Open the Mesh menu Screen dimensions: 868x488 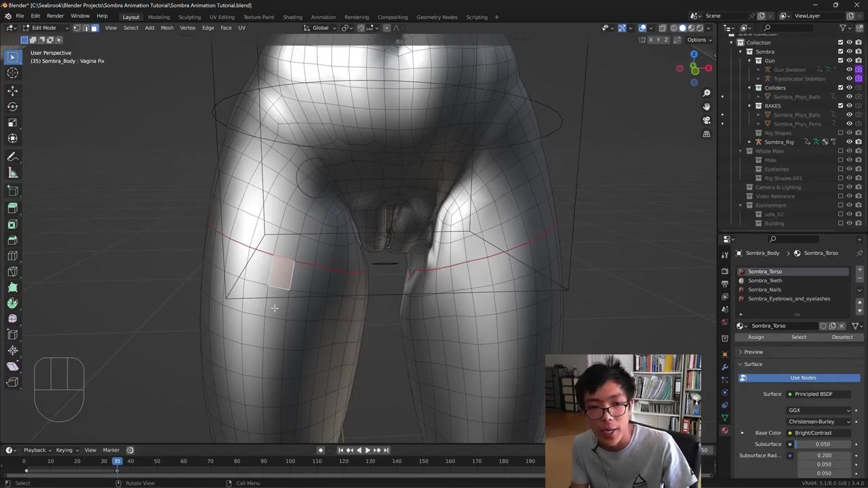pos(167,28)
